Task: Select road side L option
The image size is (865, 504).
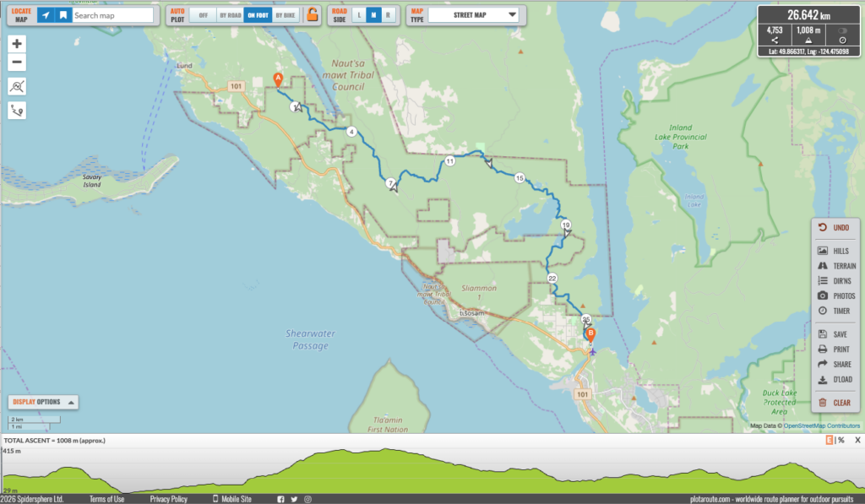Action: click(x=359, y=15)
